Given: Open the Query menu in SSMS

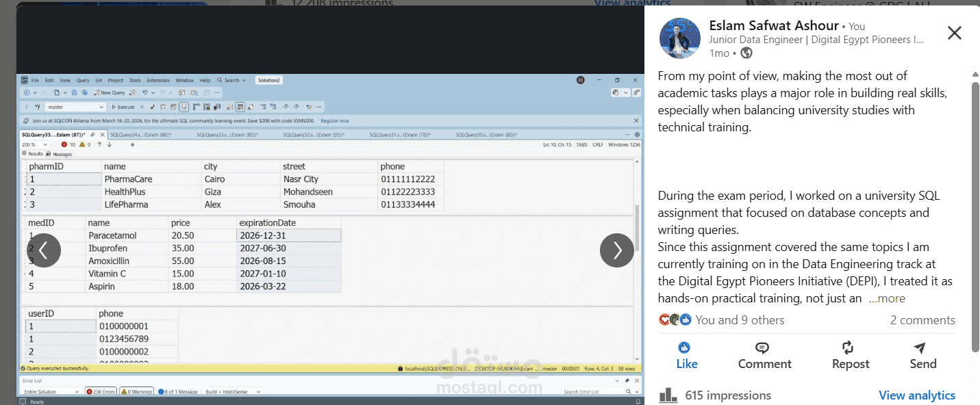Looking at the screenshot, I should pos(83,81).
